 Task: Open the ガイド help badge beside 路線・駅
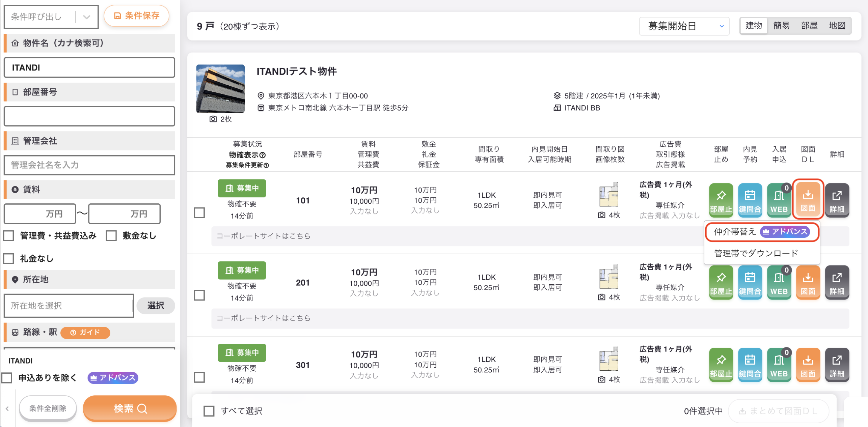tap(85, 333)
